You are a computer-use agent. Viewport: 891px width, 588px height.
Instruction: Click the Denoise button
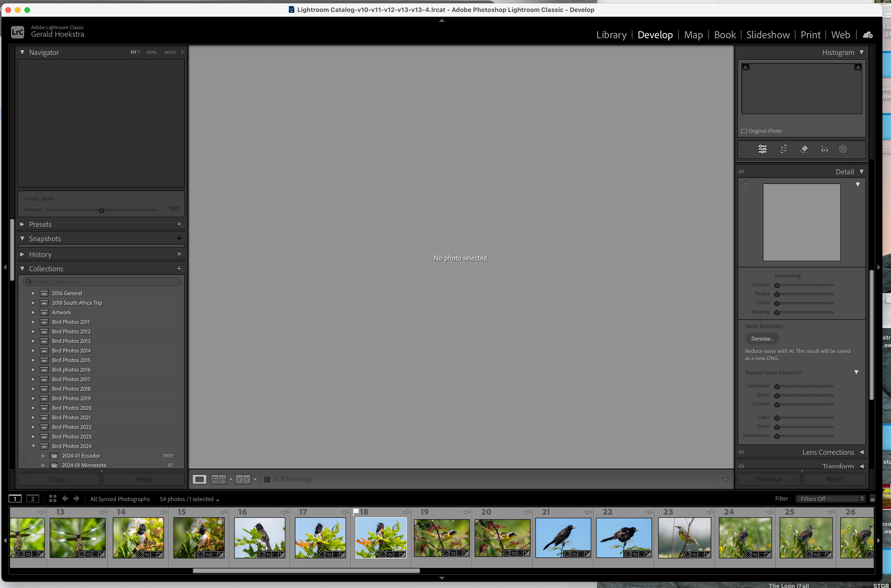762,339
